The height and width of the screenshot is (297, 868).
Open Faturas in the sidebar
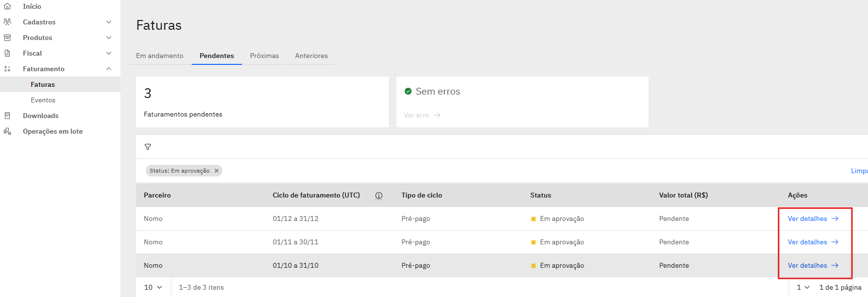coord(60,84)
